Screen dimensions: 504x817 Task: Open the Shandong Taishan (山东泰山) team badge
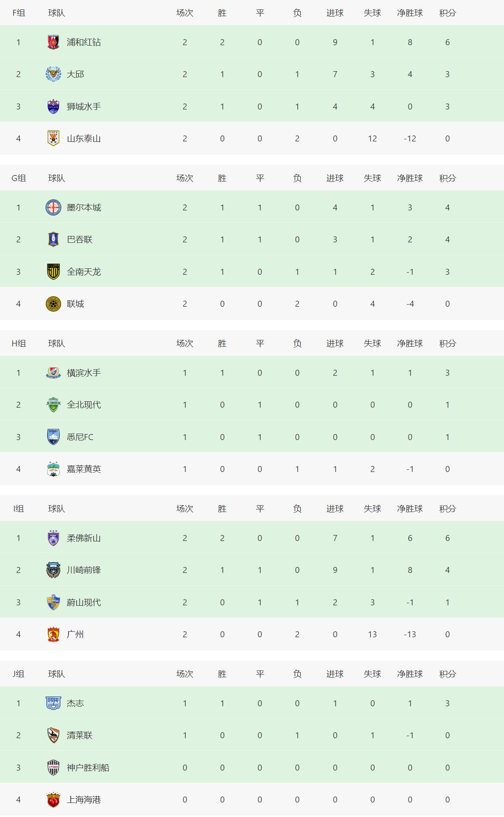click(53, 138)
